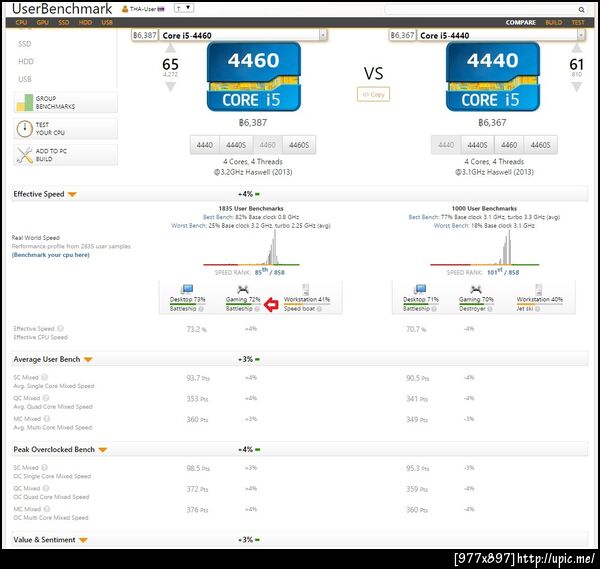Click the Workstation 41% tower icon

point(305,289)
